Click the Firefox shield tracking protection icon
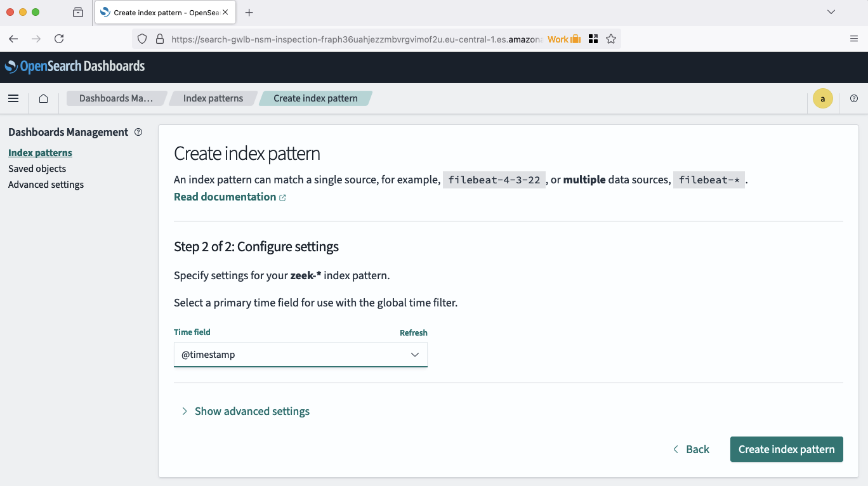The image size is (868, 486). [x=142, y=39]
